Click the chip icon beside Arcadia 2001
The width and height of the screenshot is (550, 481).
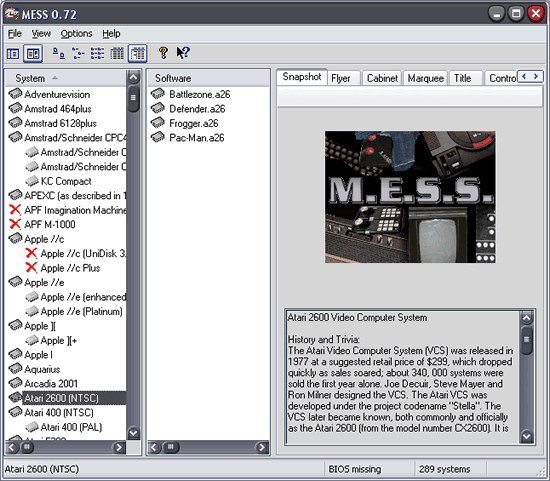coord(15,383)
